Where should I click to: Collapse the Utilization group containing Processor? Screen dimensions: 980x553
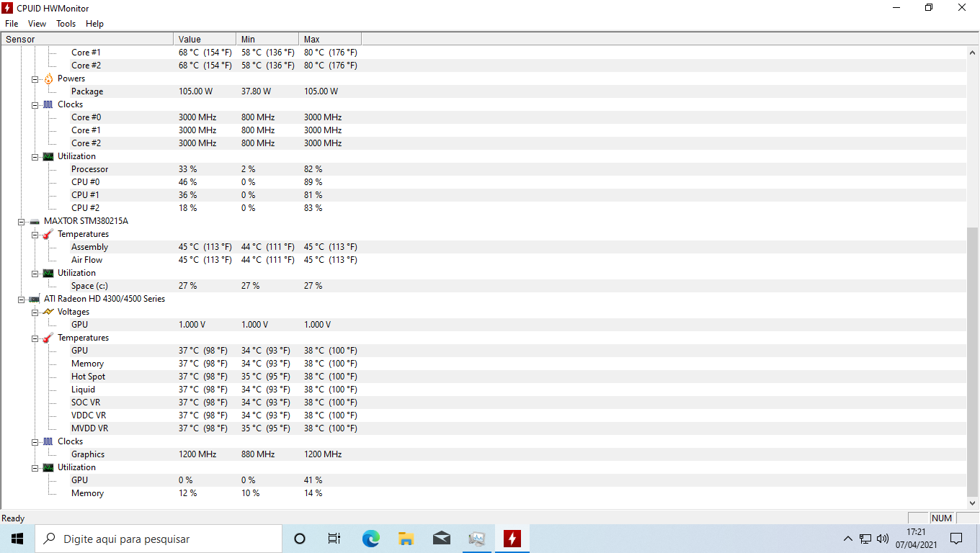pos(35,156)
